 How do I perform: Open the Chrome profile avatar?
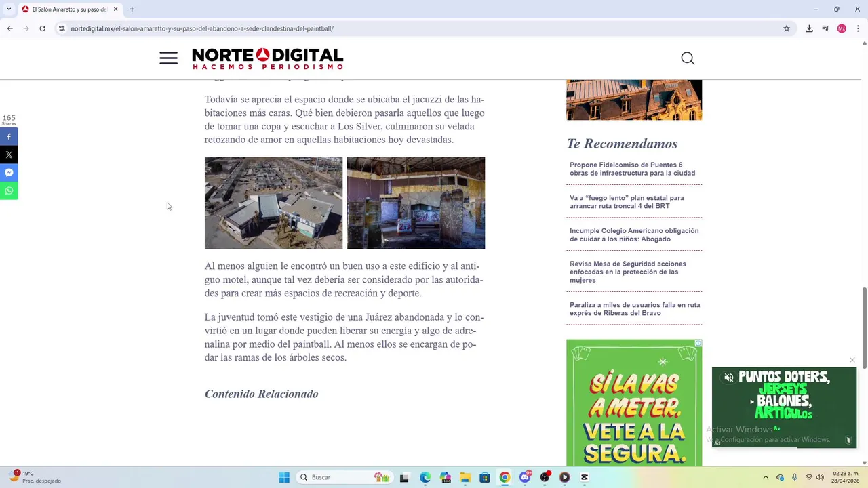pos(842,28)
